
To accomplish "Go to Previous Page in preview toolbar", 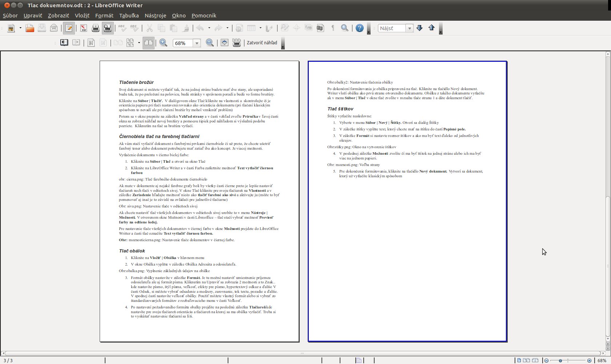I will [64, 43].
